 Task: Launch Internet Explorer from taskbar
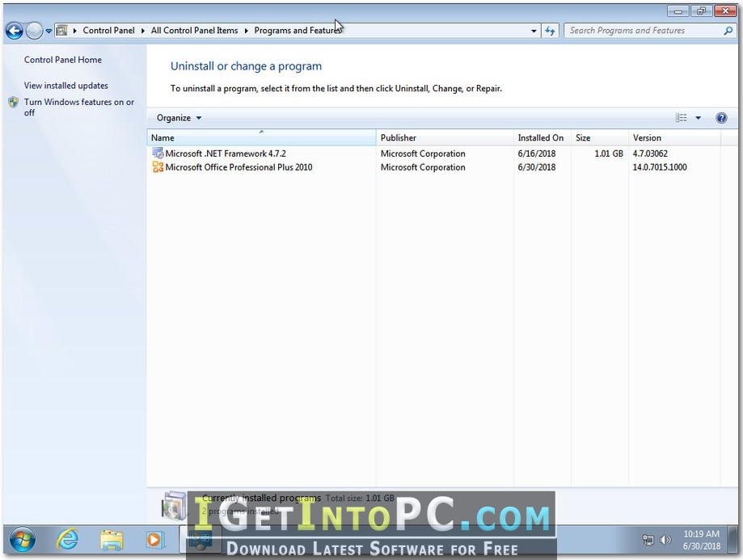(x=67, y=540)
